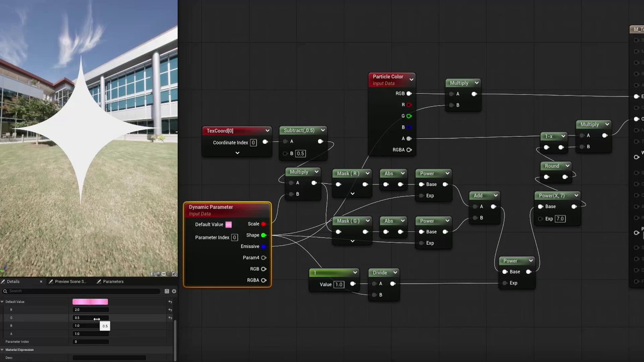Collapse Material Expression section triangle
Image resolution: width=644 pixels, height=362 pixels.
click(x=2, y=350)
